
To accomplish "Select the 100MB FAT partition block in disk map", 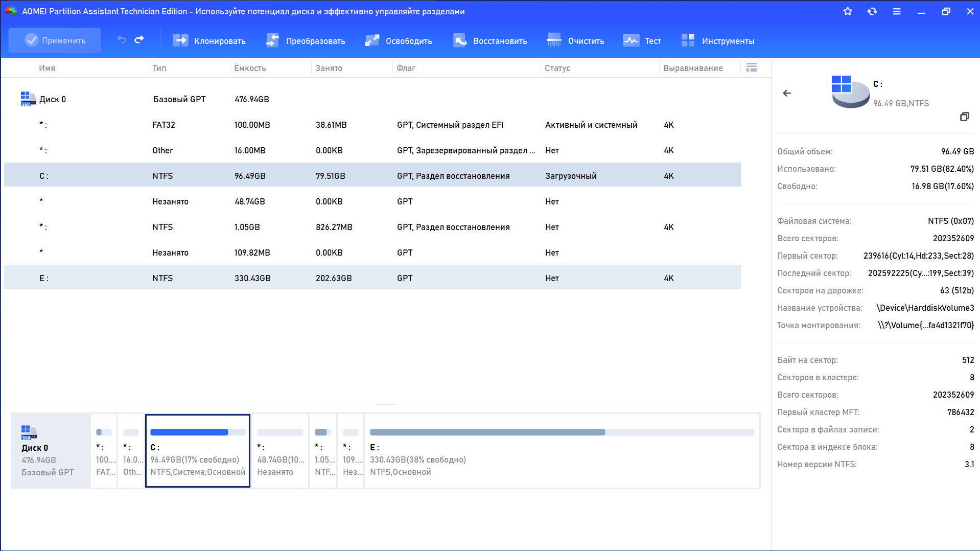I will click(x=104, y=451).
